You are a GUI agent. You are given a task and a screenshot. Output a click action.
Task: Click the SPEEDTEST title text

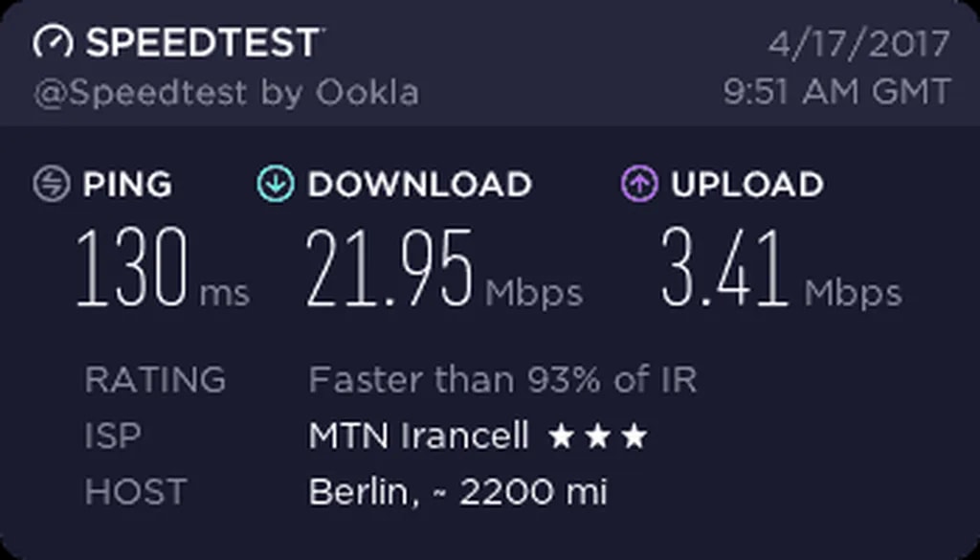pos(203,43)
